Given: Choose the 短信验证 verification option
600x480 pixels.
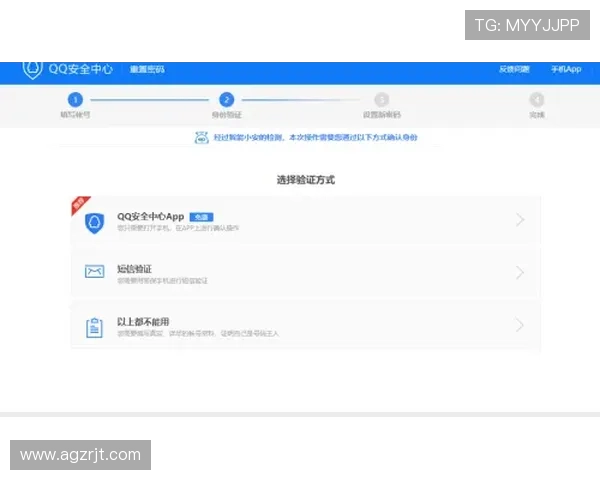Looking at the screenshot, I should click(x=306, y=273).
